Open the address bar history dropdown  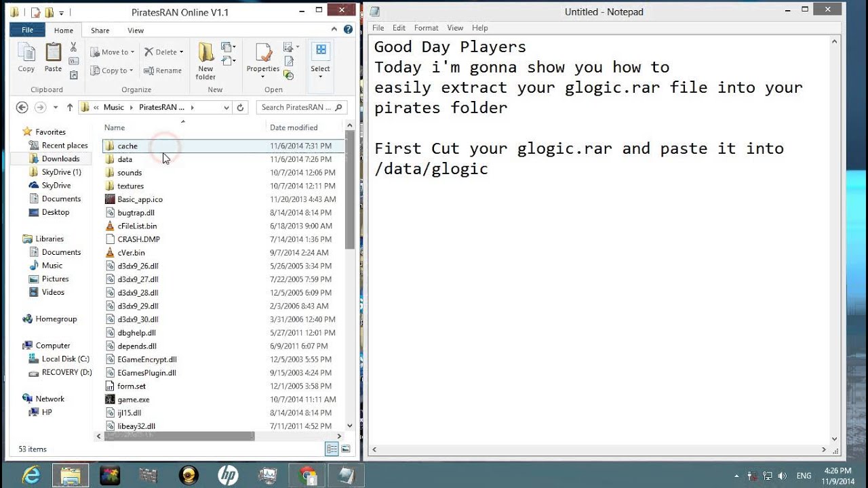coord(226,107)
